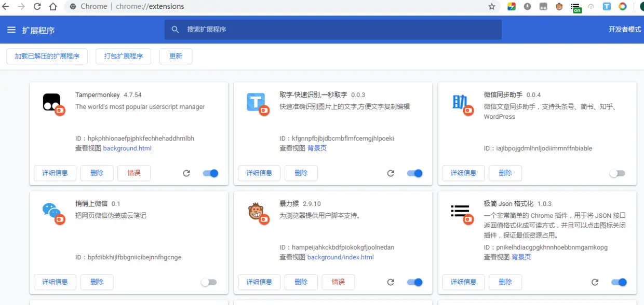Click the 扩展程序 page title
Screen dimensions: 644x305
coord(38,30)
